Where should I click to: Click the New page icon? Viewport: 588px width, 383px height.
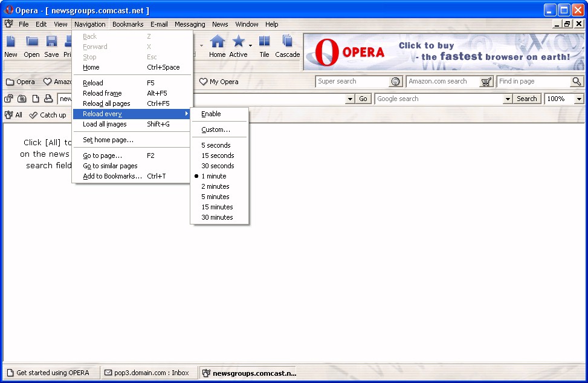[x=11, y=42]
